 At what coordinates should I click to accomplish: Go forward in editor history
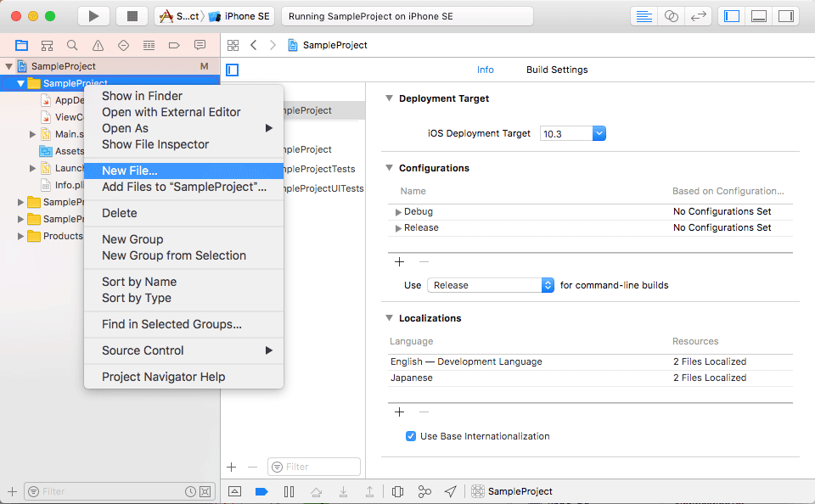click(x=273, y=45)
